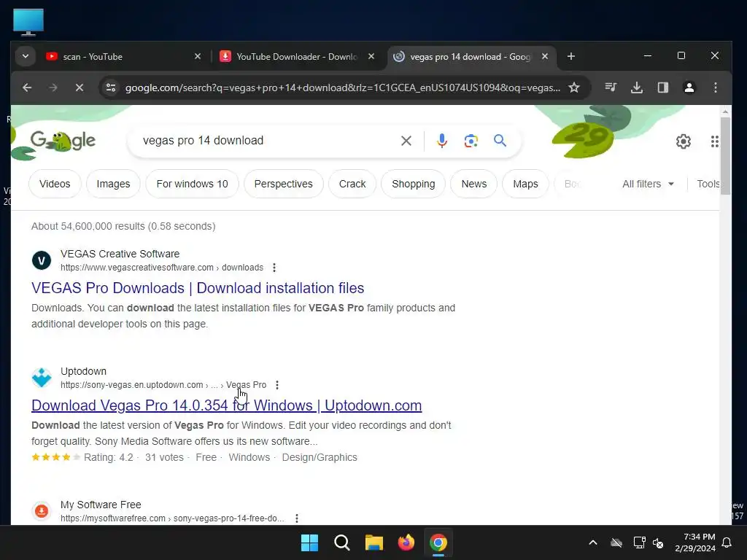View site information icon in address bar
Screen dimensions: 747x560
click(111, 87)
